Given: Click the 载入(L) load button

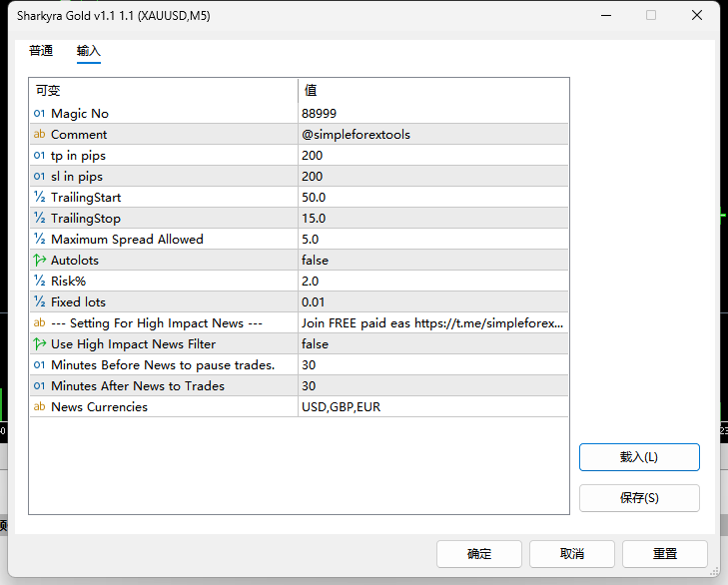Looking at the screenshot, I should pos(639,457).
